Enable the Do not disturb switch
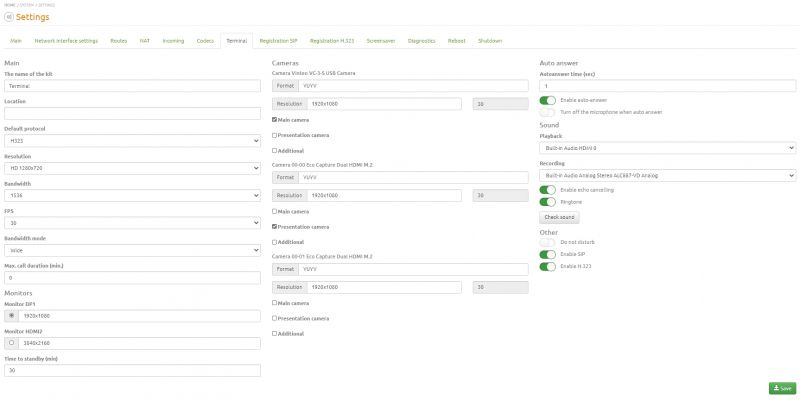 tap(547, 242)
